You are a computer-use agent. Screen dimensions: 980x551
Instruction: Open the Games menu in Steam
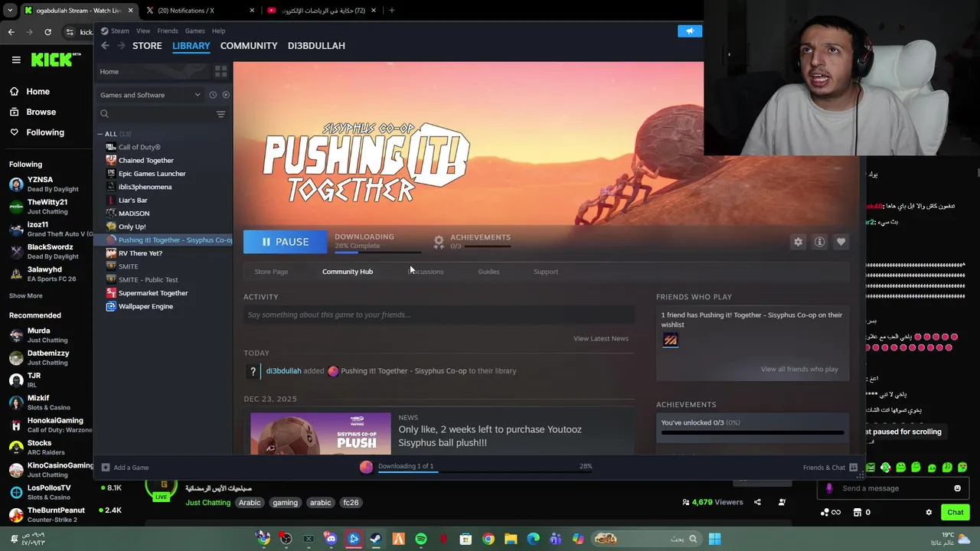194,31
